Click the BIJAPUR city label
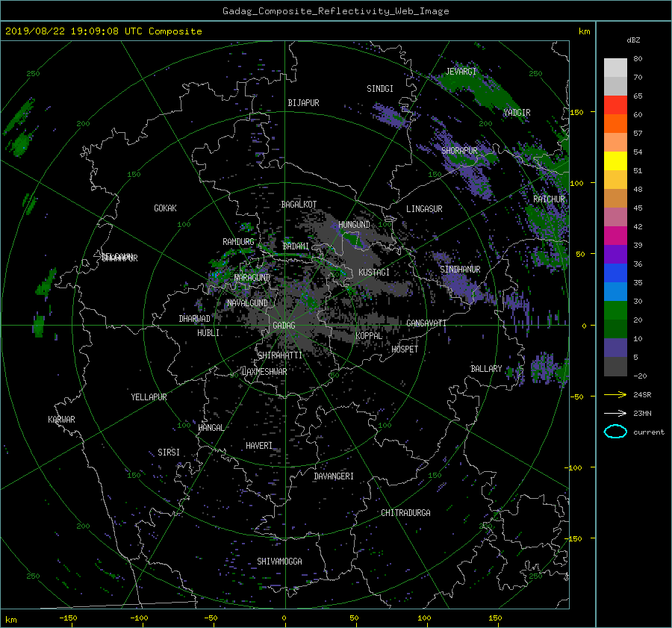The image size is (672, 628). tap(303, 103)
